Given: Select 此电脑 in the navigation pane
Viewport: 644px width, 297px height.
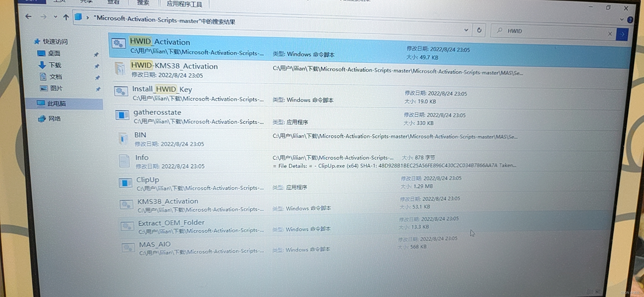Looking at the screenshot, I should [x=56, y=104].
